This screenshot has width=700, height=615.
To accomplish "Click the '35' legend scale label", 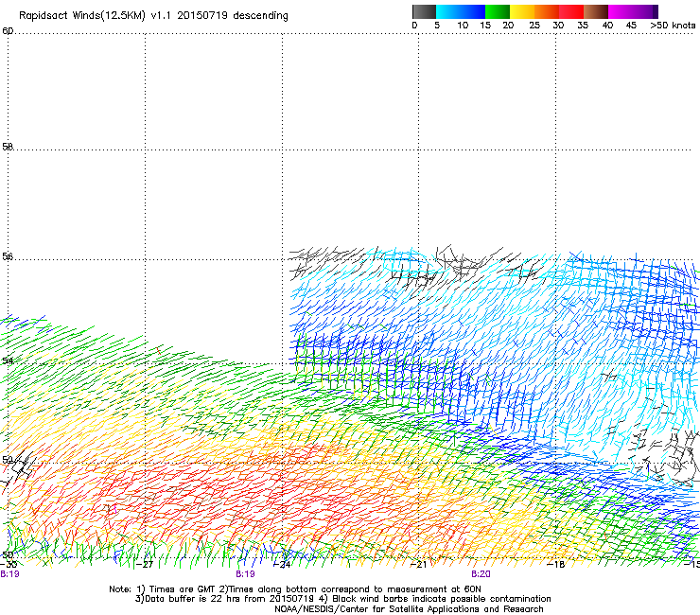I will (x=583, y=25).
